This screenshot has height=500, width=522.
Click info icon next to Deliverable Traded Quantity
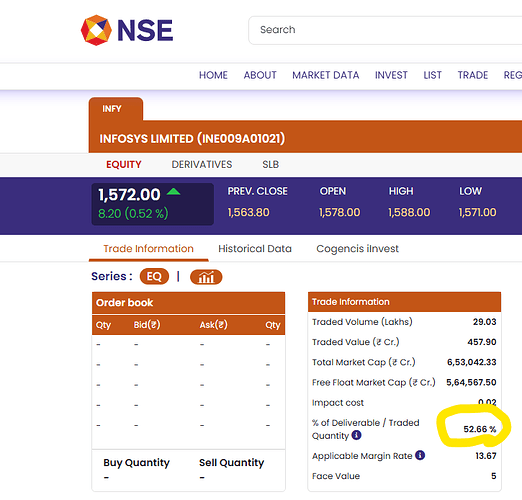356,435
